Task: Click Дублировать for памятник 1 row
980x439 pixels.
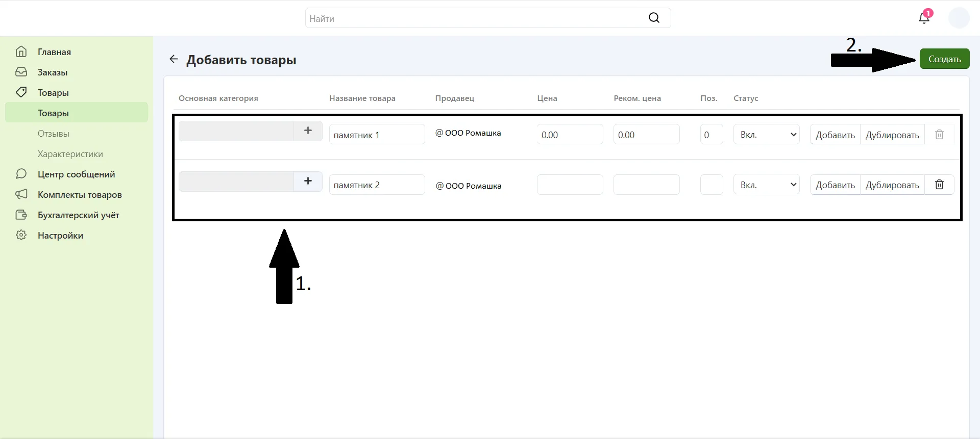Action: [892, 135]
